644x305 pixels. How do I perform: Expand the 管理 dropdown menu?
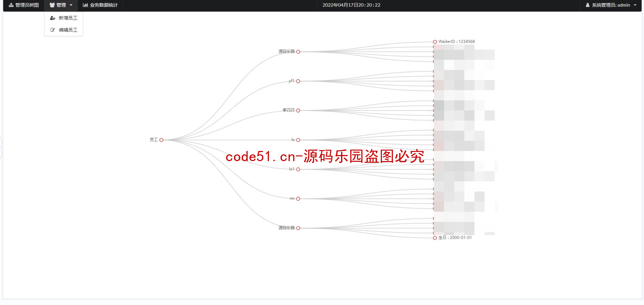pyautogui.click(x=61, y=5)
